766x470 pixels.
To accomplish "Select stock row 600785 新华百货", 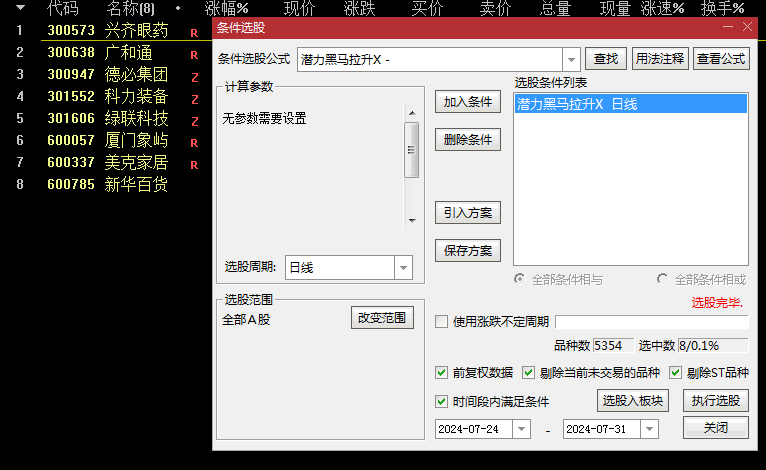I will point(107,184).
